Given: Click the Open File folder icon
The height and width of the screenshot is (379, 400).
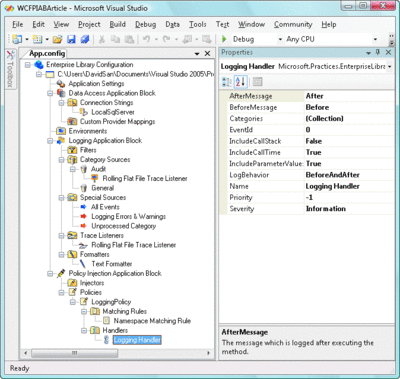Looking at the screenshot, I should click(57, 39).
